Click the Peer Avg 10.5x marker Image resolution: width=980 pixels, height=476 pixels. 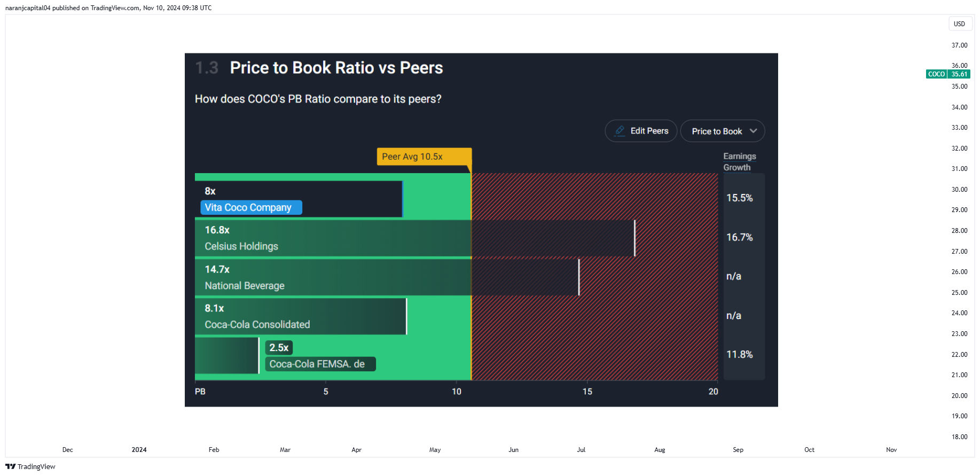coord(424,157)
